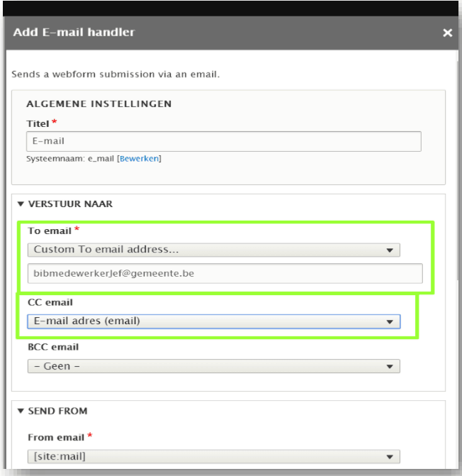The height and width of the screenshot is (476, 462).
Task: Click the From email dropdown arrow
Action: click(x=389, y=458)
